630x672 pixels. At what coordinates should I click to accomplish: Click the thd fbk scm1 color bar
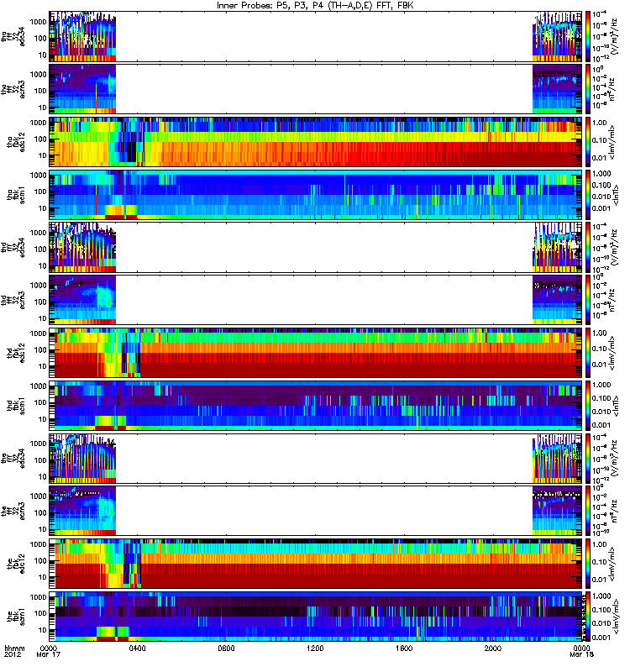coord(587,406)
